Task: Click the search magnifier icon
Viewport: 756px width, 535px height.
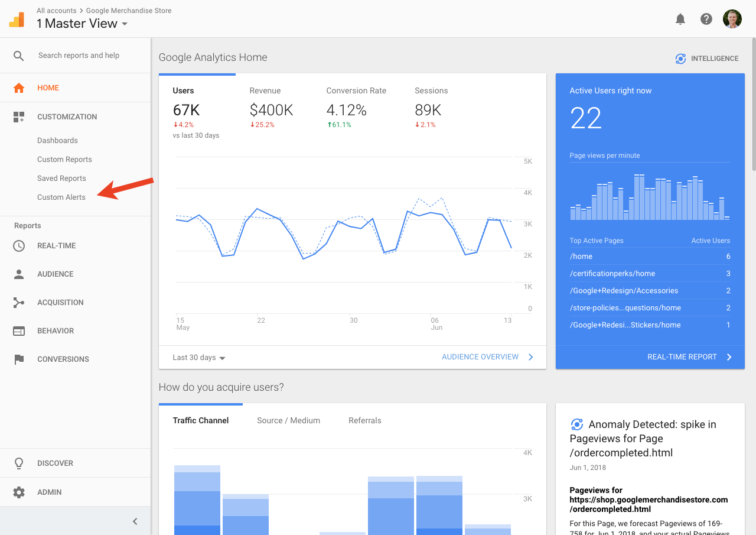Action: [19, 56]
